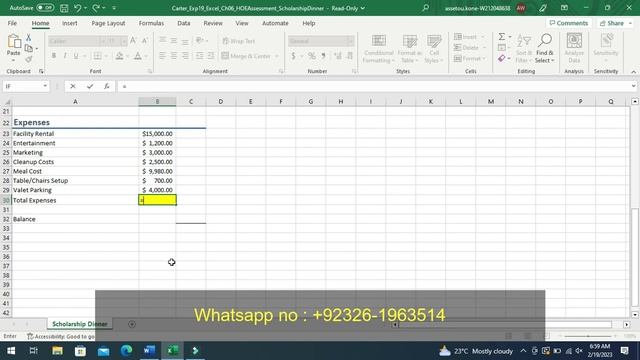Click the Select All corner triangle
640x360 pixels.
click(x=7, y=102)
